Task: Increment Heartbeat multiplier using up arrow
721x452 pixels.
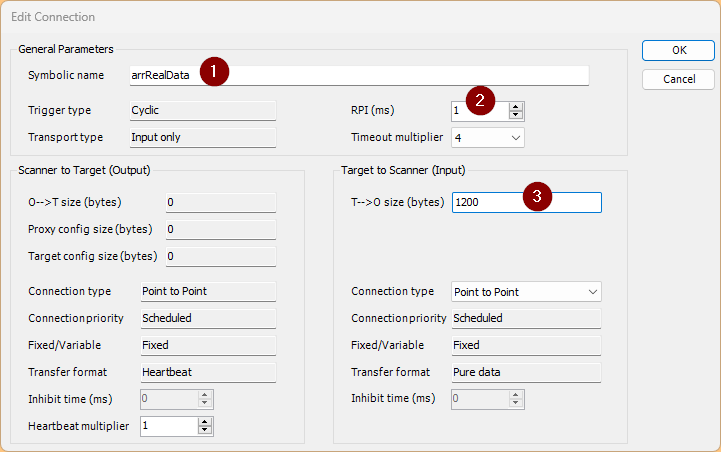Action: (205, 422)
